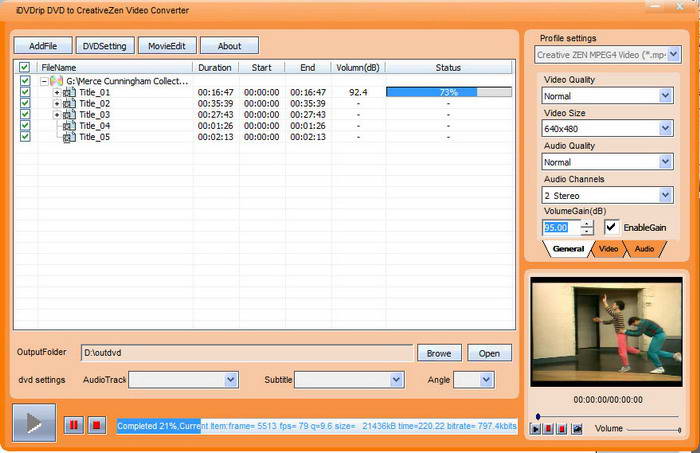Expand the Title_01 tree node
This screenshot has height=453, width=700.
pyautogui.click(x=57, y=92)
